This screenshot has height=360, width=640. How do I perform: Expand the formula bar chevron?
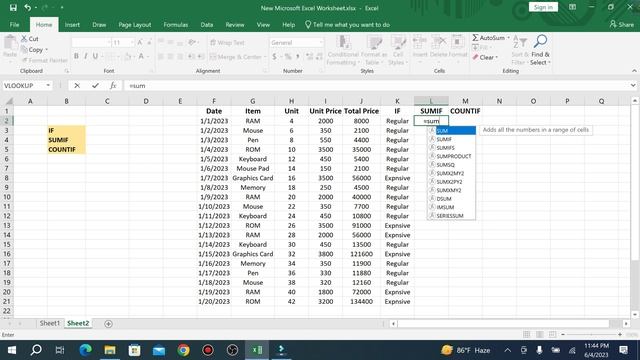[x=633, y=85]
